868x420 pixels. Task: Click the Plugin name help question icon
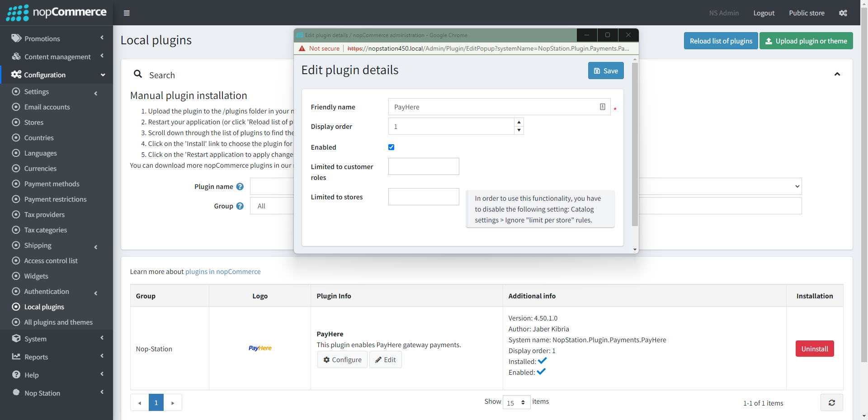click(240, 187)
